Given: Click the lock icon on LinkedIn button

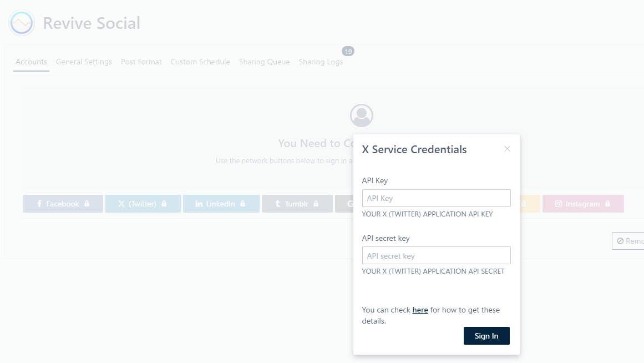Looking at the screenshot, I should click(x=243, y=204).
